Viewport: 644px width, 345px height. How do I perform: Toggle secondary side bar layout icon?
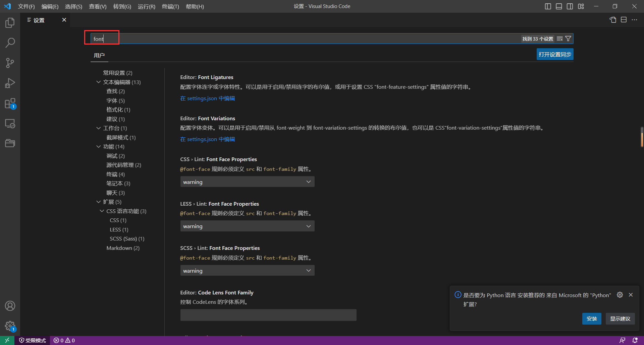click(x=570, y=6)
